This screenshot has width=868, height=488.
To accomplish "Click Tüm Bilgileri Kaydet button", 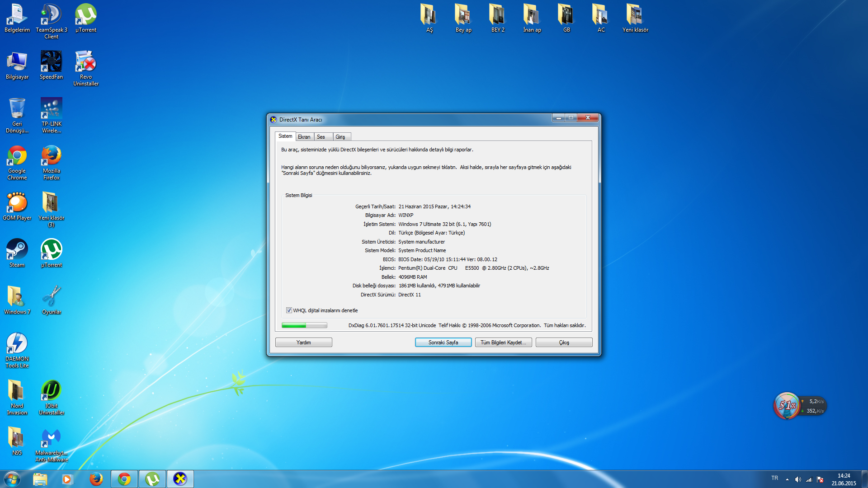I will 503,343.
